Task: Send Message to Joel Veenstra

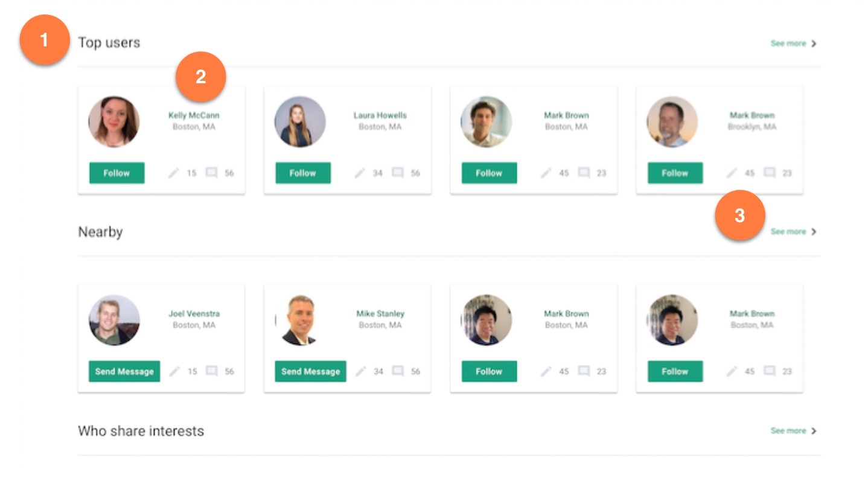Action: click(124, 371)
